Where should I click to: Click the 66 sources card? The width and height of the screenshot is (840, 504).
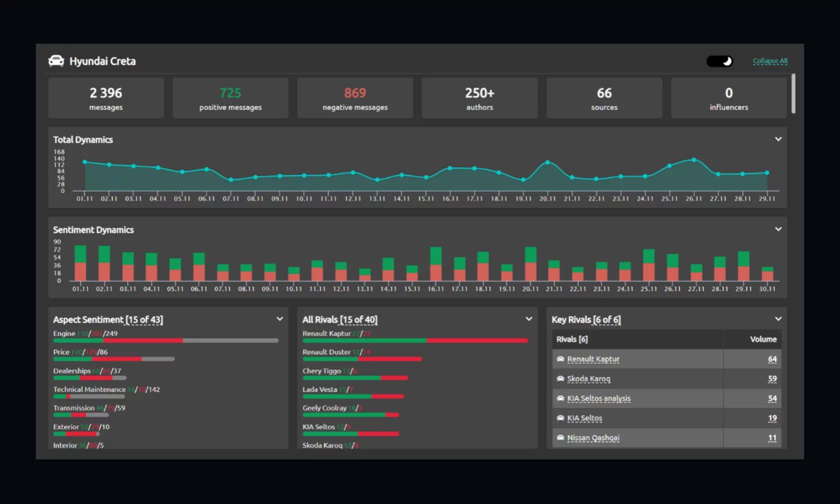tap(604, 98)
